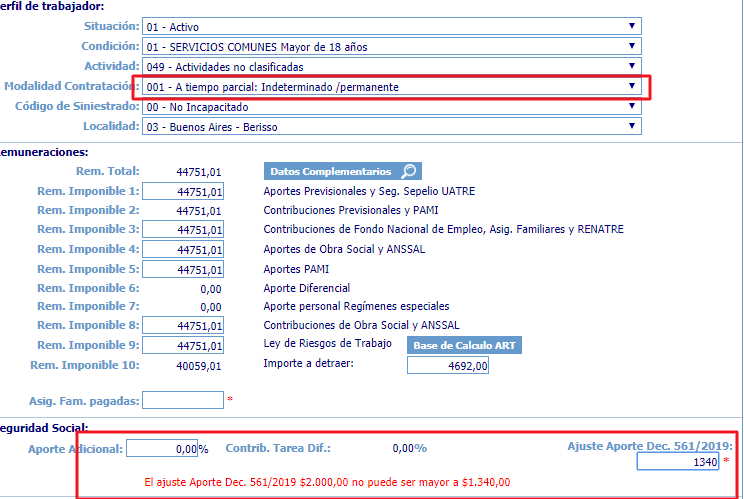Focus the Aporte Adicional percentage field

[162, 448]
